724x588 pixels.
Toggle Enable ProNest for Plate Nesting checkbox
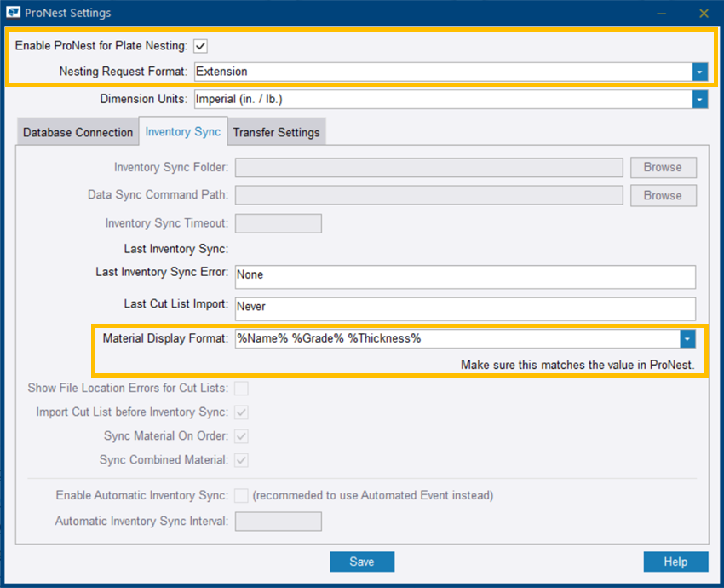[x=200, y=46]
